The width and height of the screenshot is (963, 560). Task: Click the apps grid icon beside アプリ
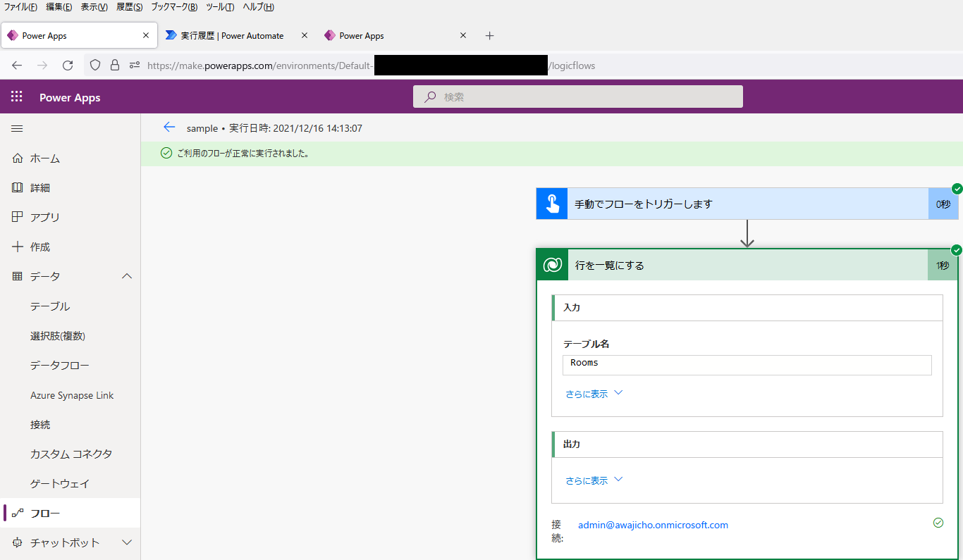click(18, 217)
